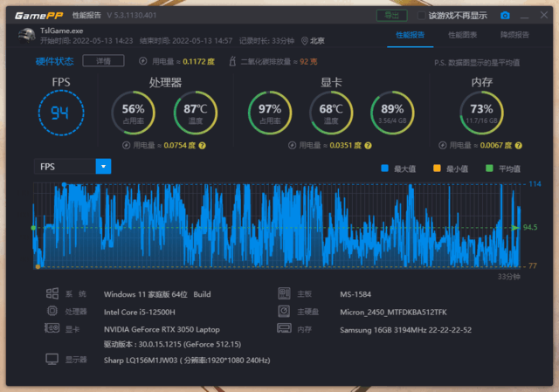Click the 显示器 monitor icon
The width and height of the screenshot is (559, 392).
[x=51, y=359]
